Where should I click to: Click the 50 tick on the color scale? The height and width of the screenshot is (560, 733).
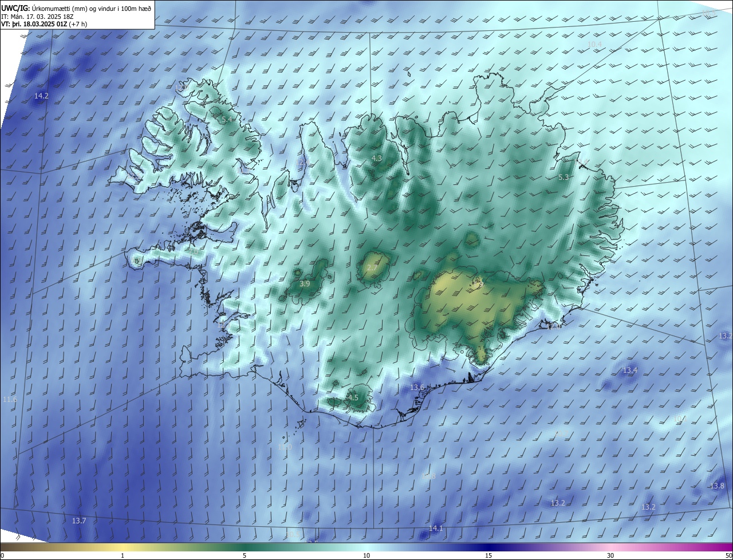point(728,555)
